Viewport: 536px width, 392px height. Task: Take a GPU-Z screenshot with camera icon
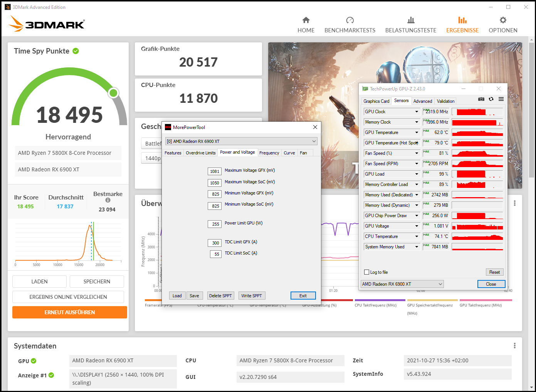coord(481,99)
